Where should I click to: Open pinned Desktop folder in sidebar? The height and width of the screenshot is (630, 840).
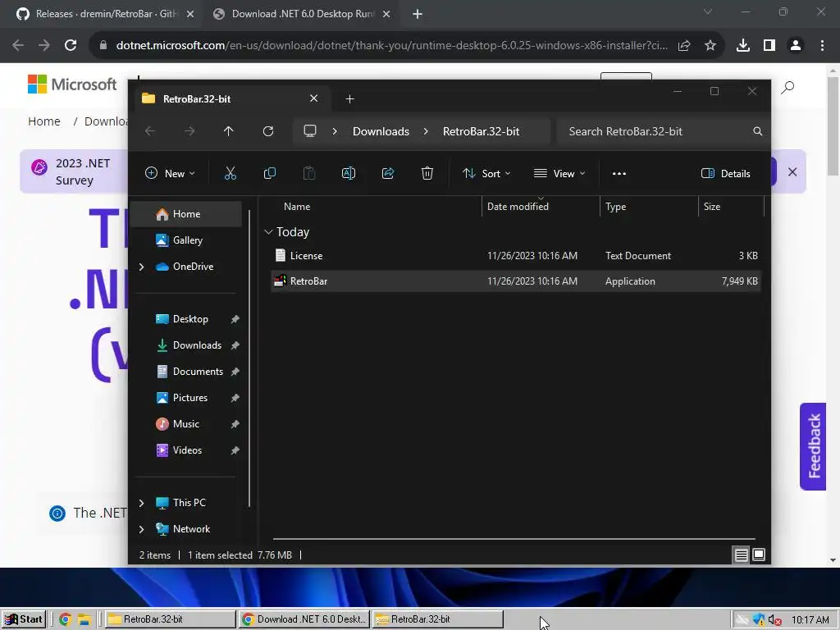pos(190,319)
